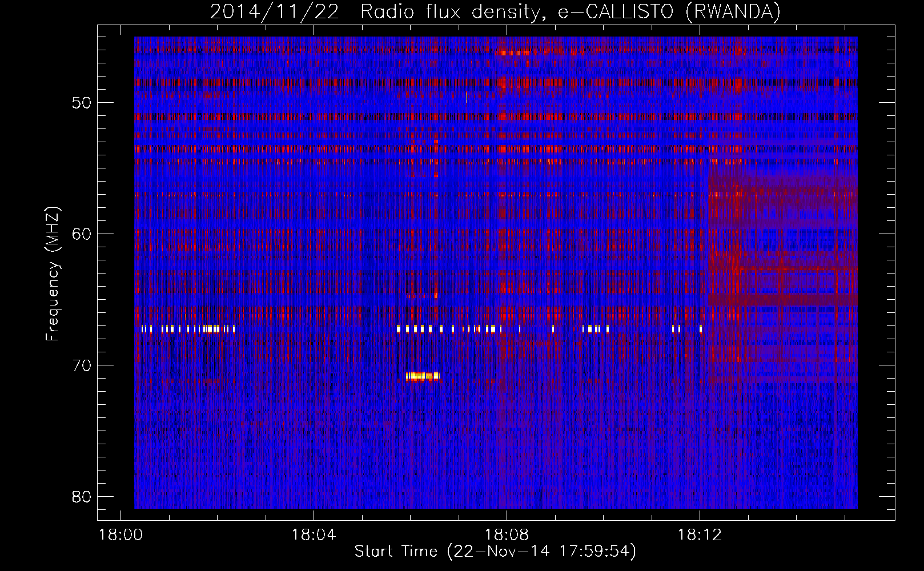The height and width of the screenshot is (571, 924).
Task: Click the 18:12 time tick label
Action: pos(700,535)
